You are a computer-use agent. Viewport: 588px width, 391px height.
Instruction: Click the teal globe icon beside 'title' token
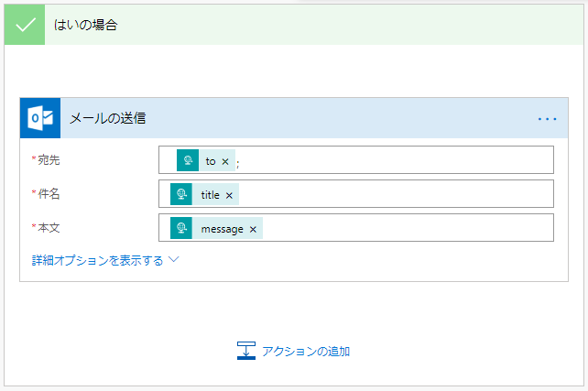coord(181,194)
